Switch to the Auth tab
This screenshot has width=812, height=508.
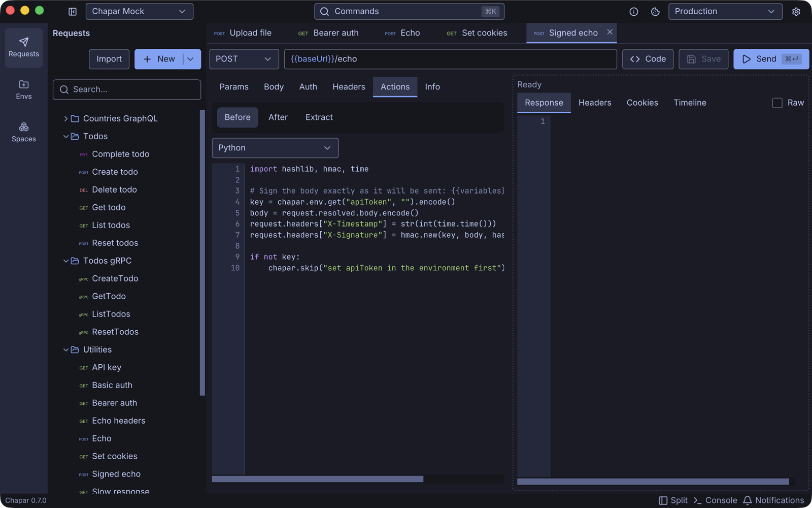point(308,87)
